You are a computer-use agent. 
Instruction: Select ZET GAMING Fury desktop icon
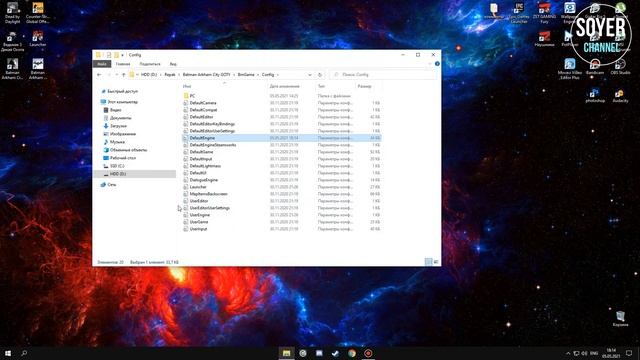click(544, 13)
